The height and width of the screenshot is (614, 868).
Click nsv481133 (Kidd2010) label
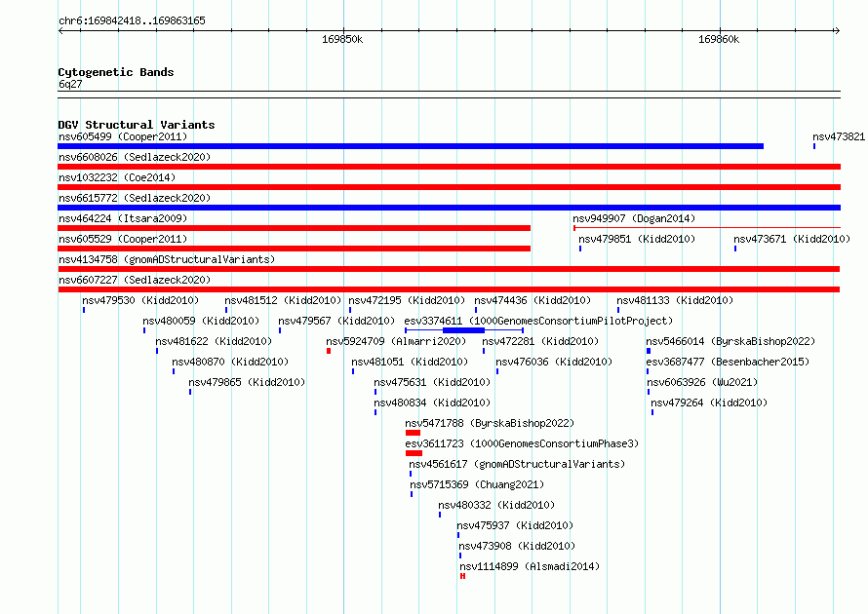[675, 300]
